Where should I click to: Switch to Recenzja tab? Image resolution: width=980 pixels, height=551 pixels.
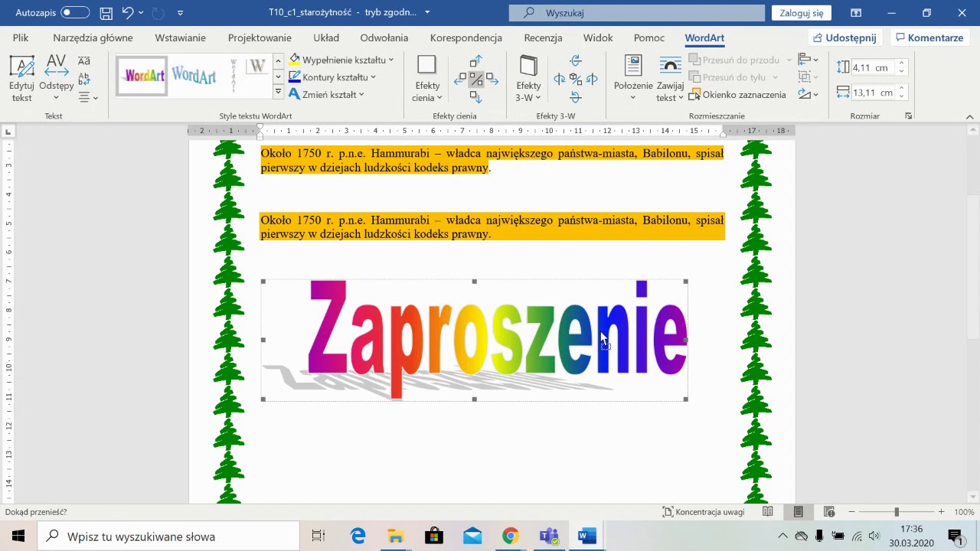click(543, 37)
